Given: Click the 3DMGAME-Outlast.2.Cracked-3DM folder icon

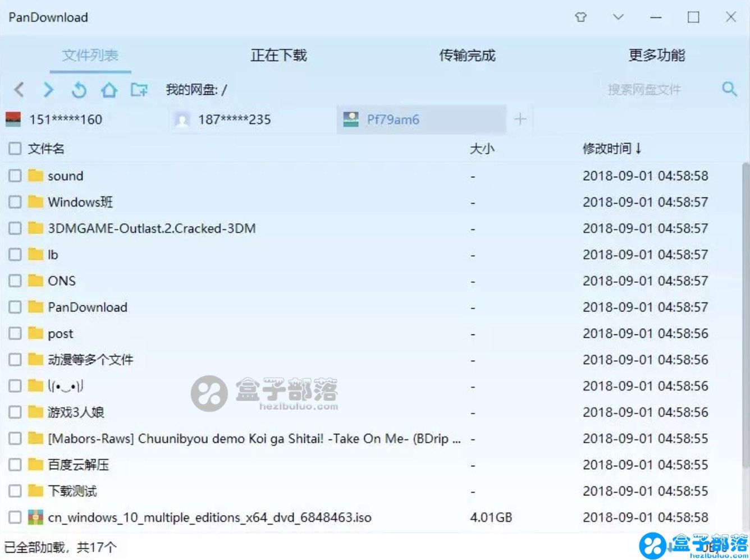Looking at the screenshot, I should tap(35, 228).
